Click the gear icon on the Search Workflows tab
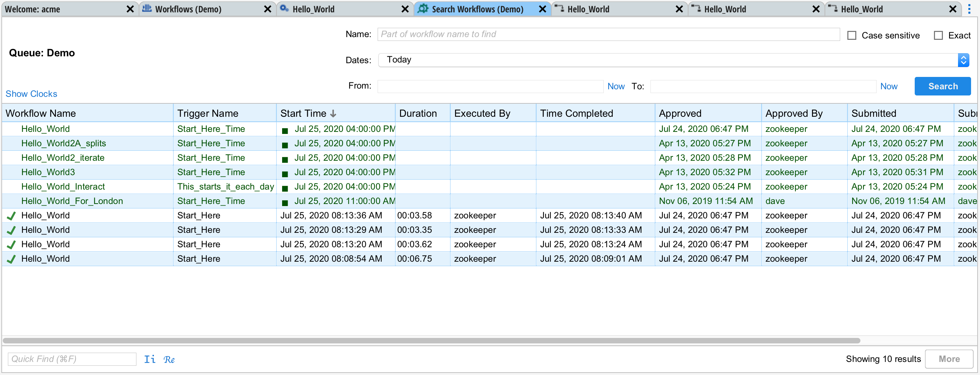This screenshot has width=980, height=375. point(423,9)
